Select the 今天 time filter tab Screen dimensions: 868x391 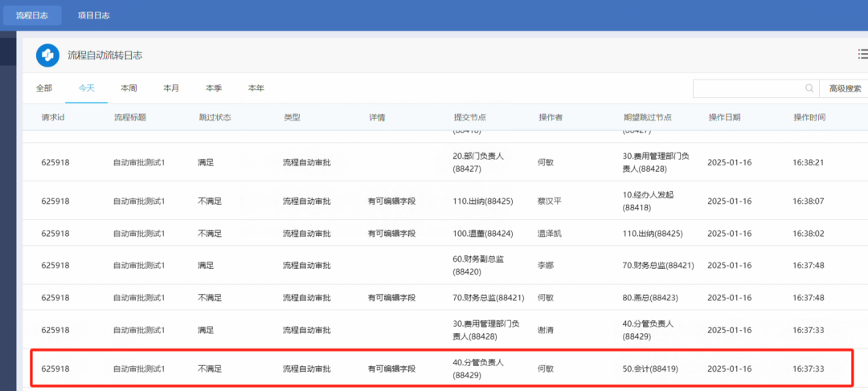tap(86, 88)
